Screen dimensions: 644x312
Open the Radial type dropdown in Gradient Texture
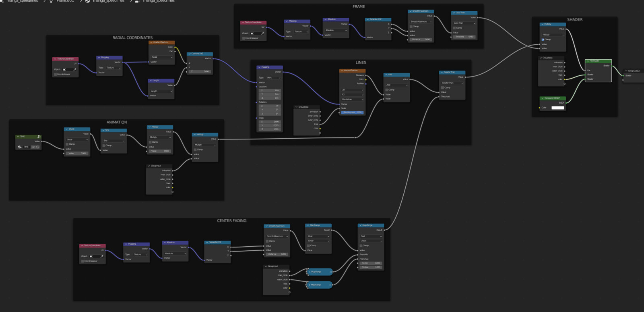[162, 57]
